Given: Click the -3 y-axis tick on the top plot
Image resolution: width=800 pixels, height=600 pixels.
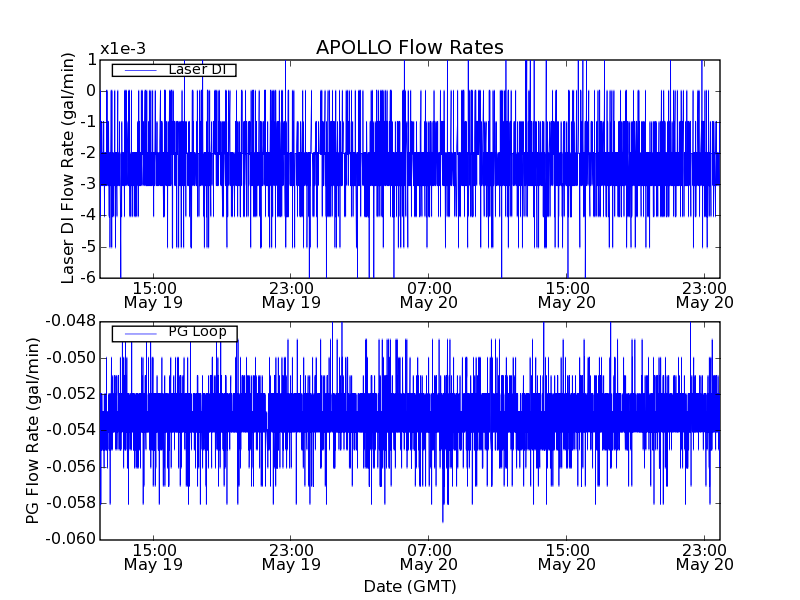Looking at the screenshot, I should (x=87, y=184).
